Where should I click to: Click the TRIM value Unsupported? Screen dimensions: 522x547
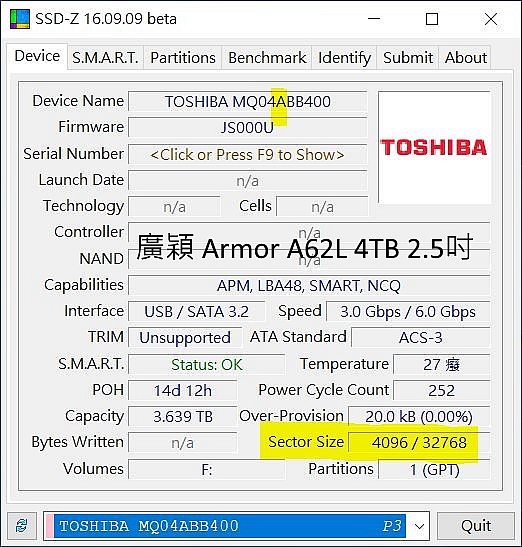coord(185,338)
